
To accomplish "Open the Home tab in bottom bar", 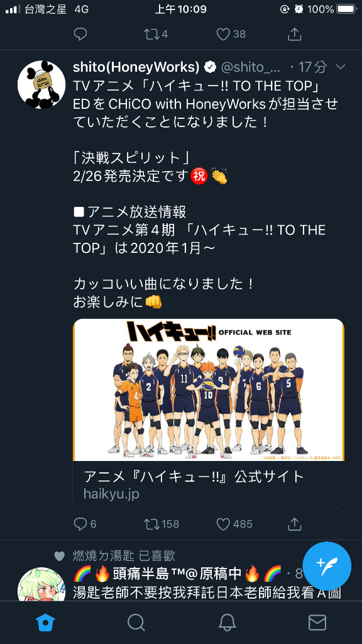I will [x=45, y=623].
